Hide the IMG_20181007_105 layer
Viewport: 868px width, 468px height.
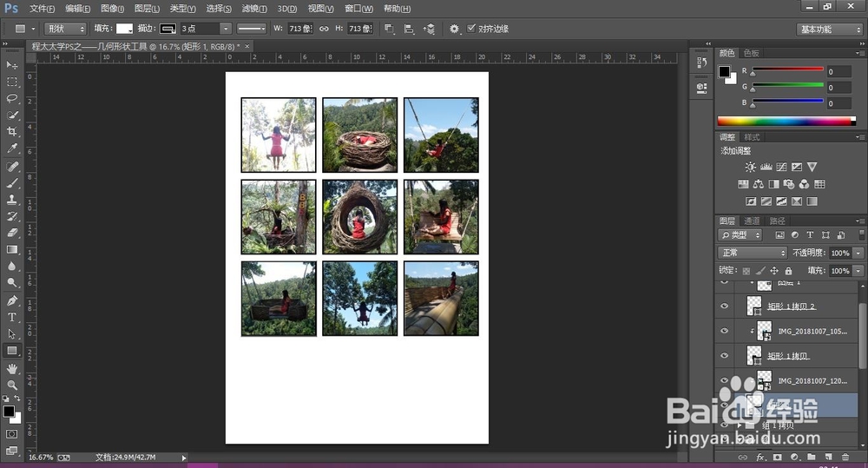[x=724, y=331]
